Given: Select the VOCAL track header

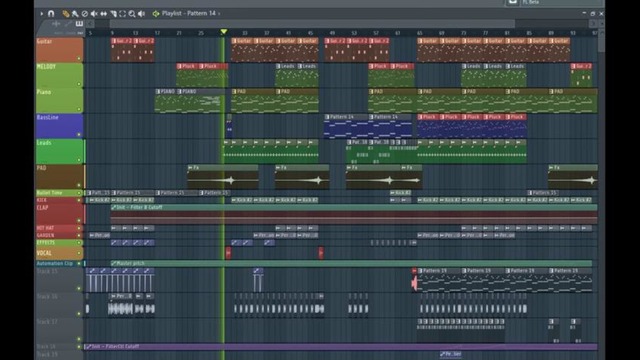Looking at the screenshot, I should click(59, 253).
